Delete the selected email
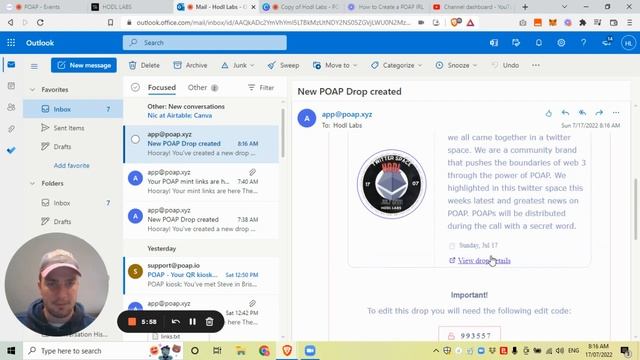Viewport: 640px width, 360px height. coord(144,65)
